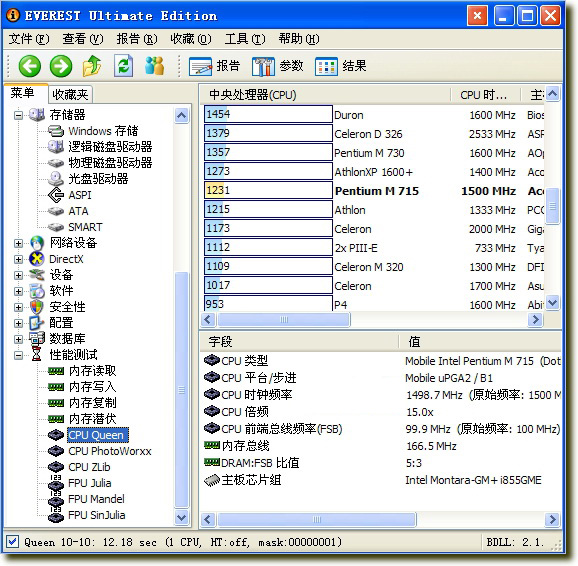Click the 软件 software icon
This screenshot has width=578, height=566.
click(x=37, y=291)
